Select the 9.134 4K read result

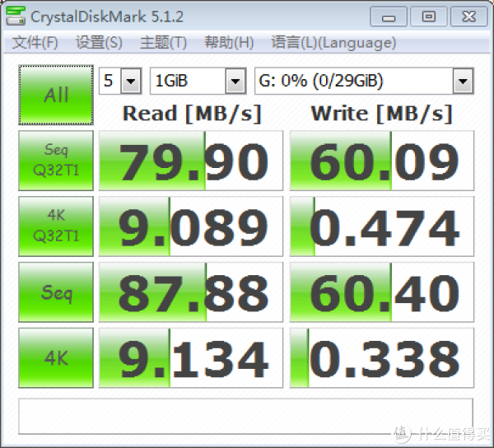tap(191, 358)
